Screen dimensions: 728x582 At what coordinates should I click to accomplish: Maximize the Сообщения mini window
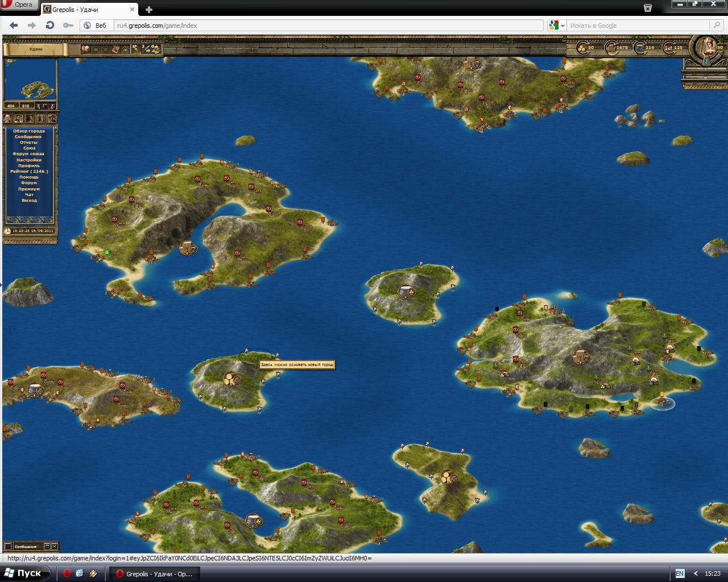(47, 547)
